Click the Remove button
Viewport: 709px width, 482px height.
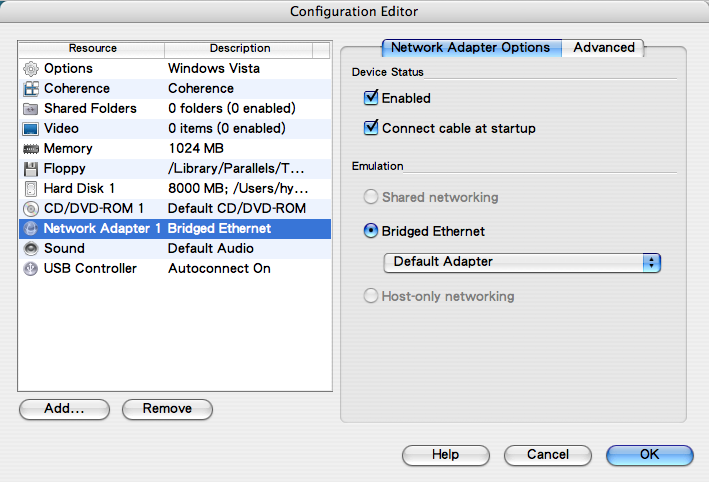coord(167,409)
